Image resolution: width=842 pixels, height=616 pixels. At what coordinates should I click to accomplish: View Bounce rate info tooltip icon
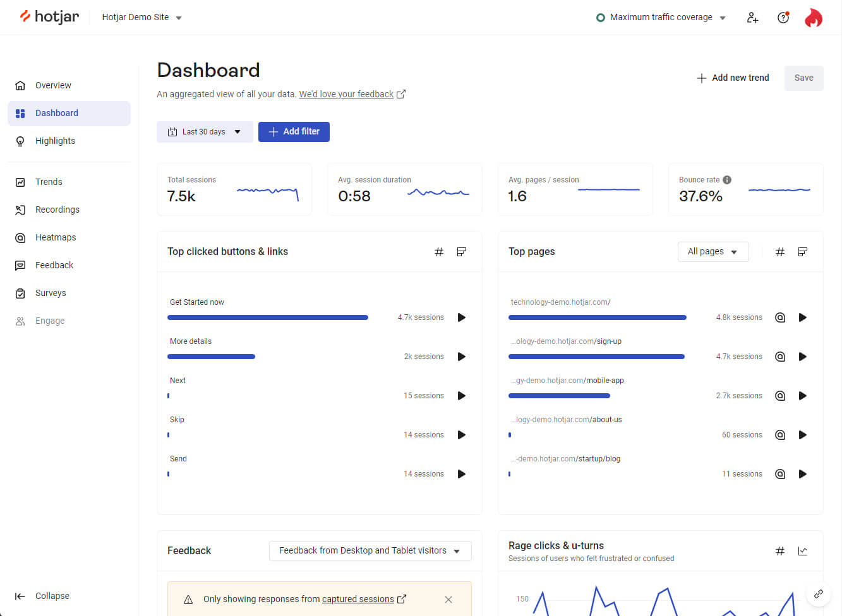727,180
